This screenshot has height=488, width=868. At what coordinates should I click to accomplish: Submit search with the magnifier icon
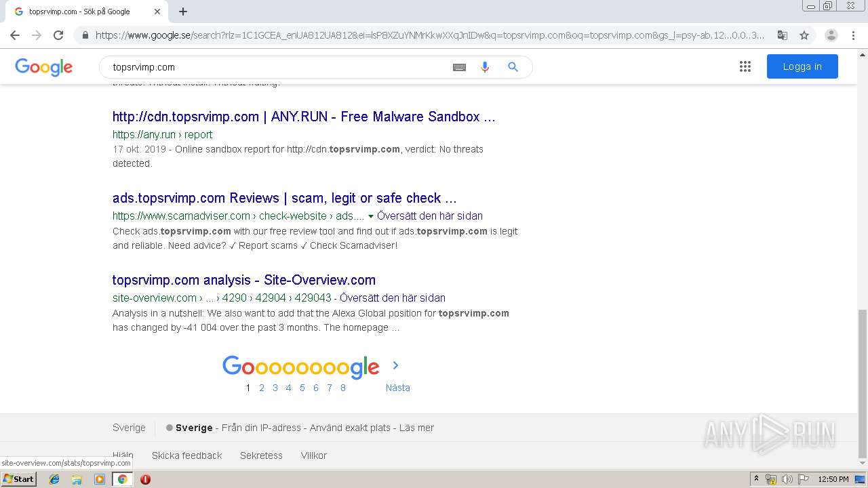click(x=513, y=67)
